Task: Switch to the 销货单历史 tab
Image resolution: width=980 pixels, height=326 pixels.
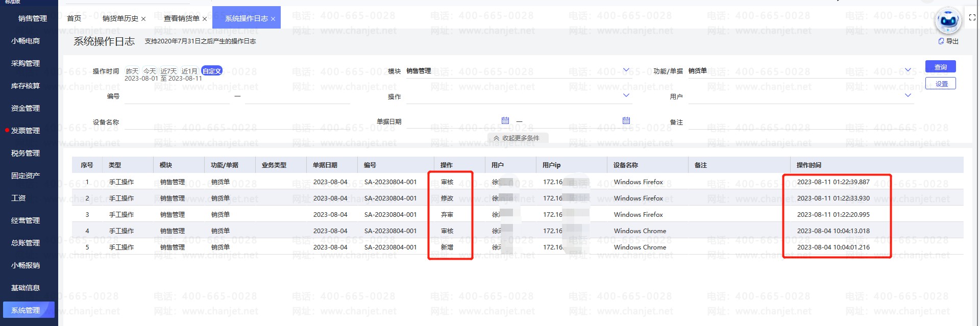Action: (x=120, y=18)
